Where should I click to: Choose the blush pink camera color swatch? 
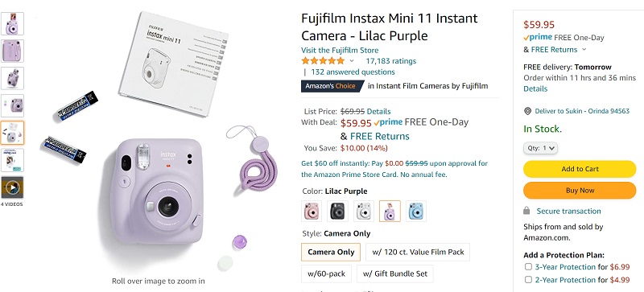coord(312,211)
